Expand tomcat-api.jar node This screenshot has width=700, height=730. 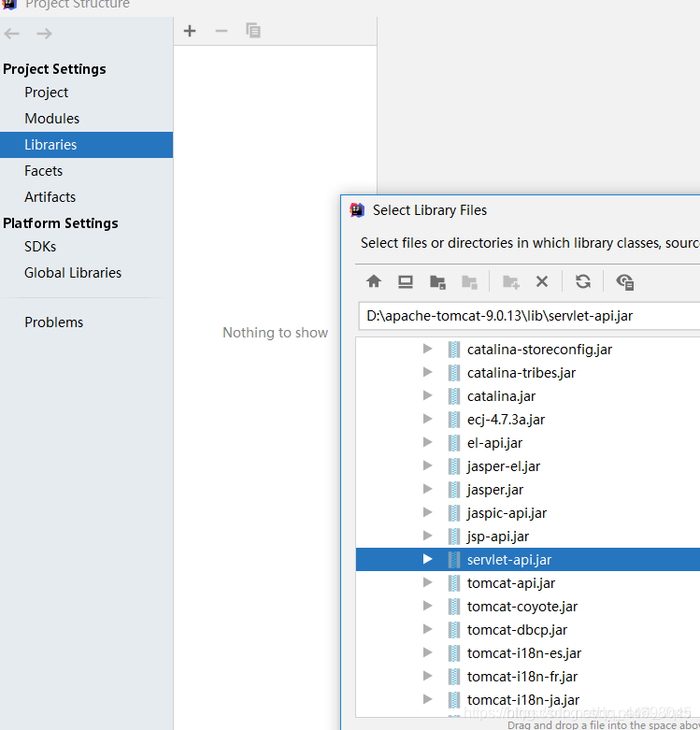[427, 582]
